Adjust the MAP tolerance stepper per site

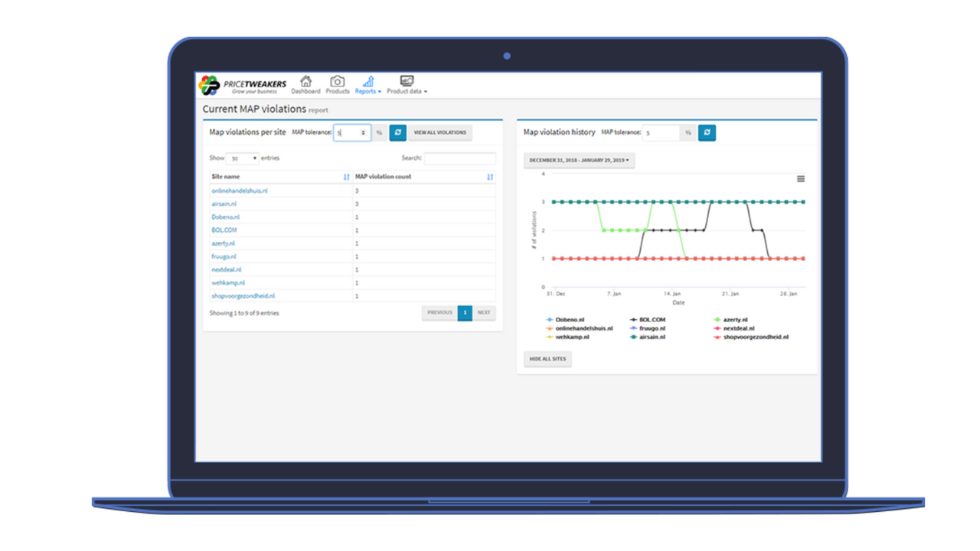(x=364, y=132)
